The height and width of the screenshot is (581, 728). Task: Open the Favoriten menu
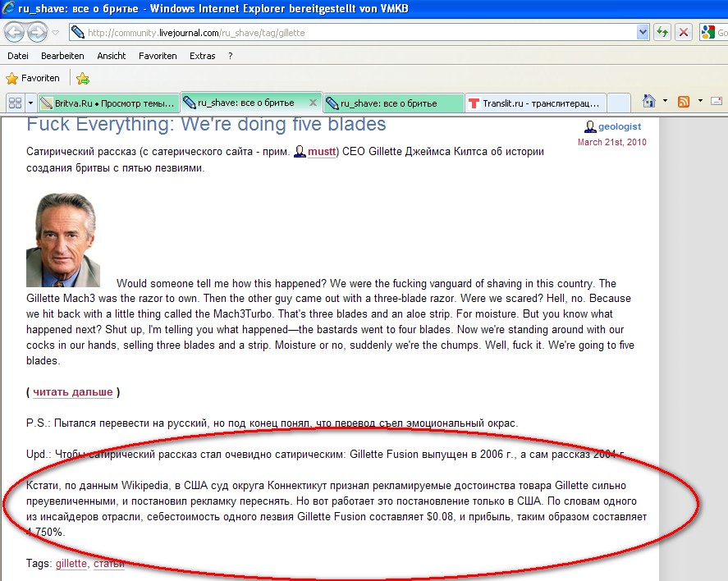pos(158,56)
